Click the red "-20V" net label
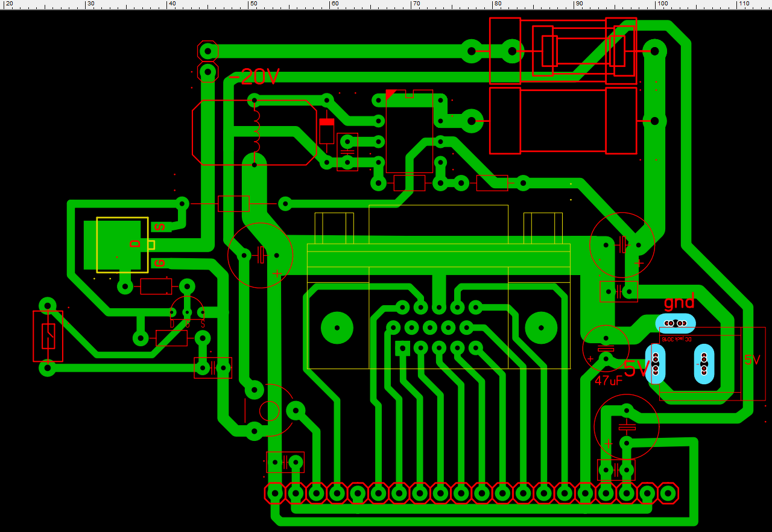Viewport: 772px width, 532px height. point(255,77)
